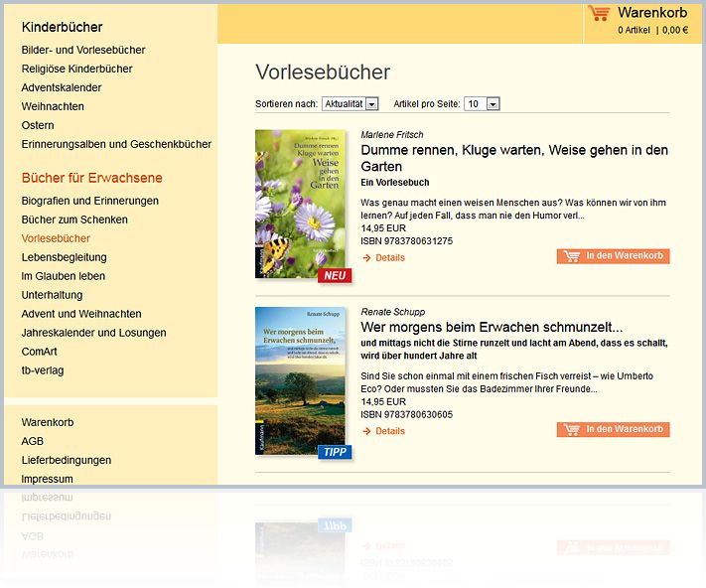The image size is (706, 588).
Task: Click arrow icon beside first Details link
Action: (x=366, y=258)
